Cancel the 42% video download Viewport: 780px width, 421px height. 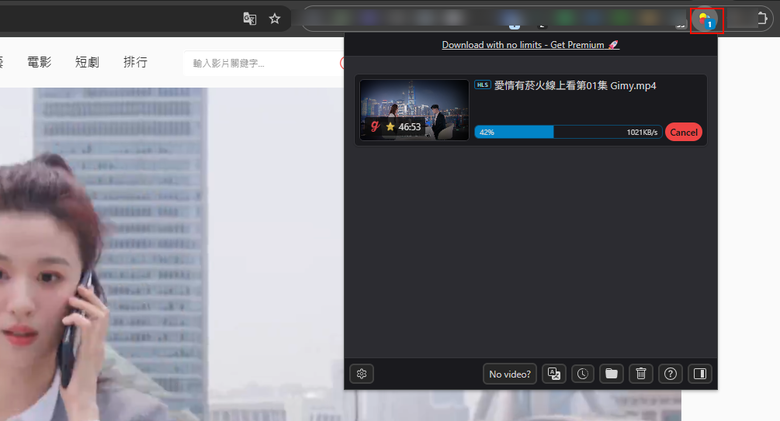683,132
